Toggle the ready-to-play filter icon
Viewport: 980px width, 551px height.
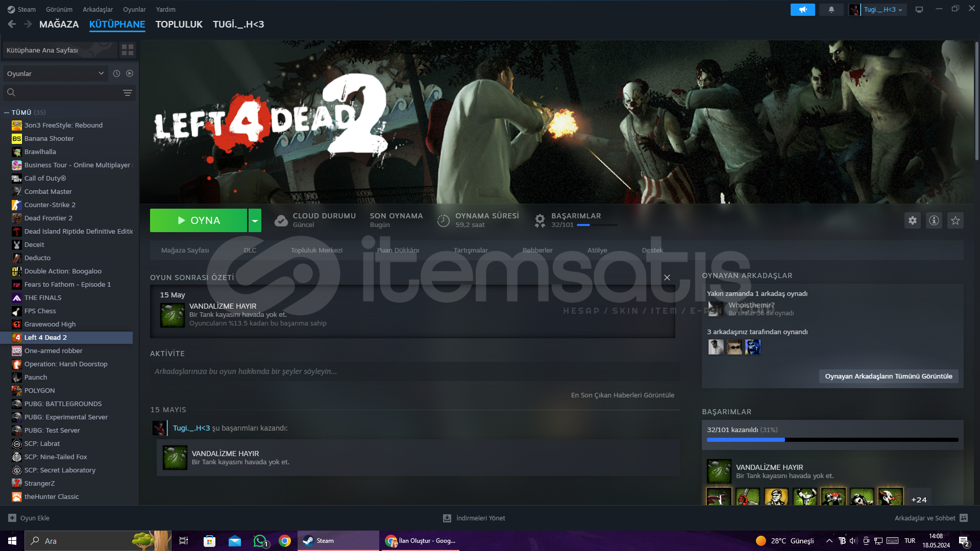[130, 73]
